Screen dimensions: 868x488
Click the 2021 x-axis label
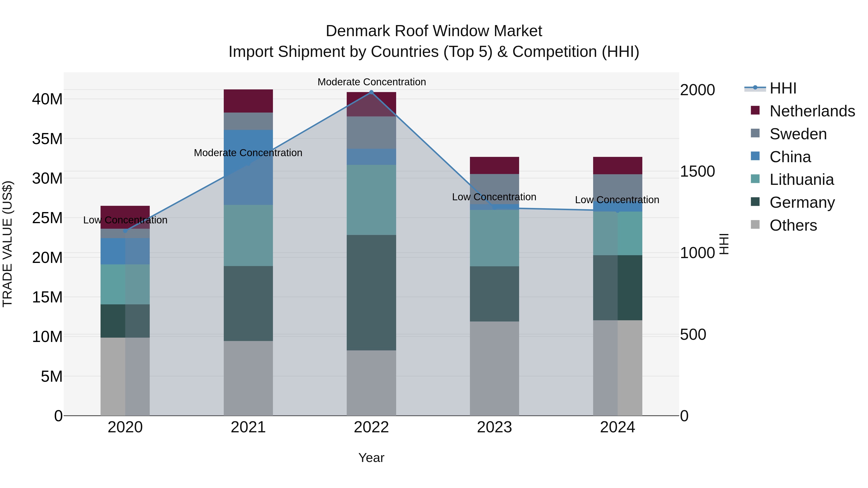[248, 427]
